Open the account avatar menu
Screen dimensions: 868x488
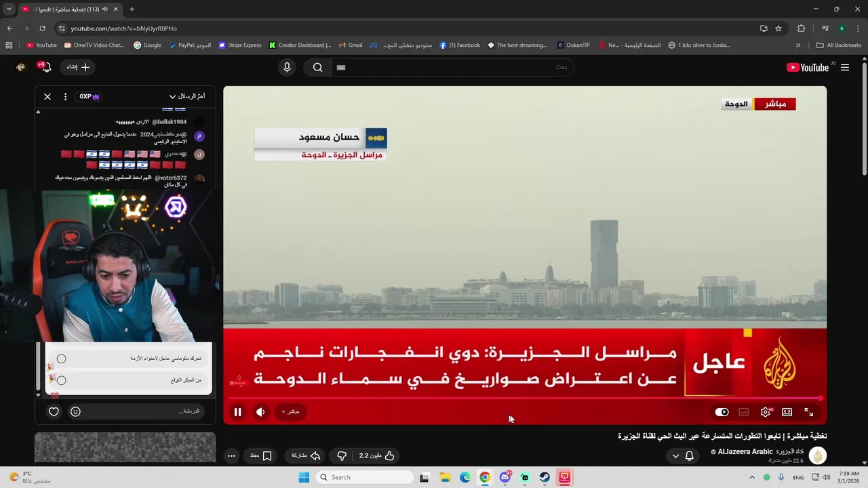tap(20, 67)
